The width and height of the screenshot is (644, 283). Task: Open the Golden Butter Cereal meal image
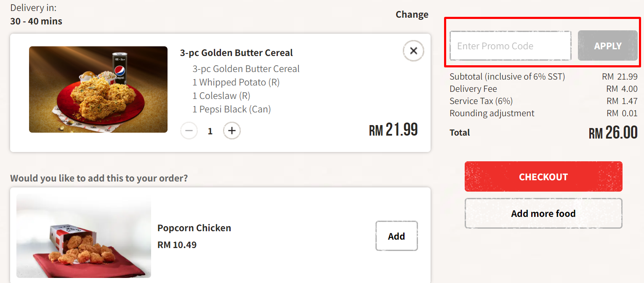(x=98, y=89)
